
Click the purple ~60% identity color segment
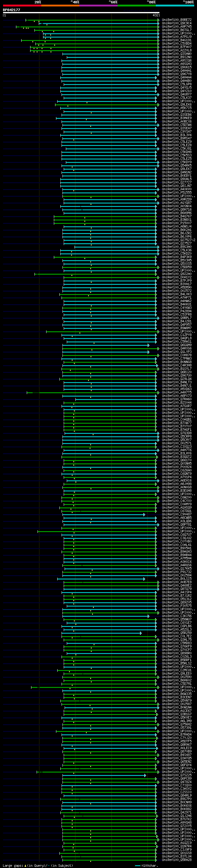tap(99, 6)
